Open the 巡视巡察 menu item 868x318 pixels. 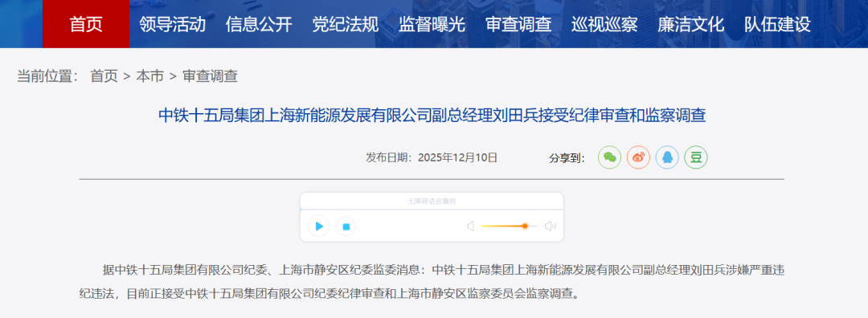pyautogui.click(x=604, y=24)
